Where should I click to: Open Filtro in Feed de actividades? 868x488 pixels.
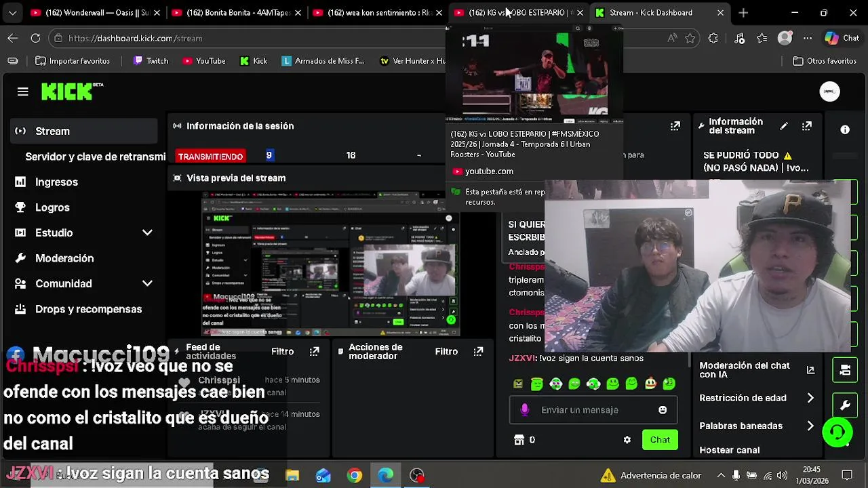pyautogui.click(x=282, y=351)
